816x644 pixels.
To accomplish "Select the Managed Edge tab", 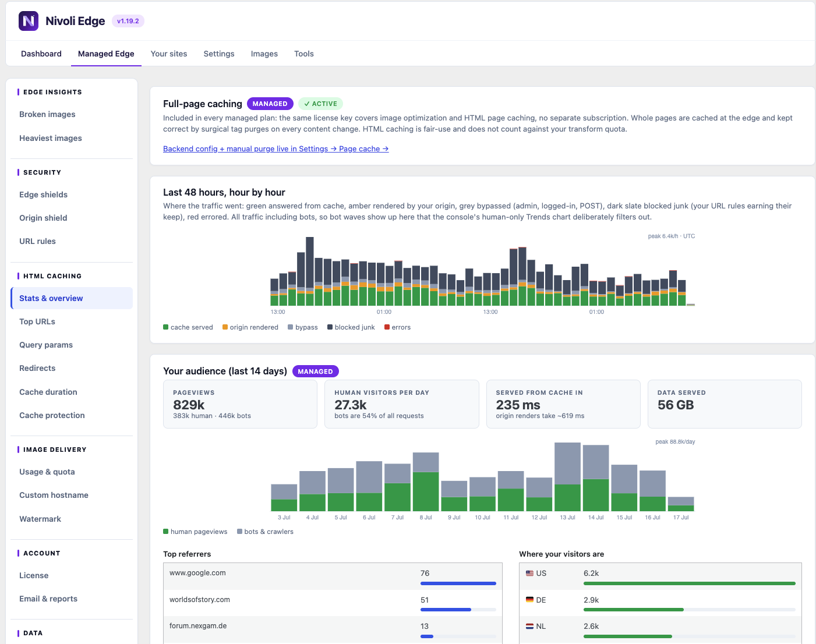I will [x=106, y=54].
